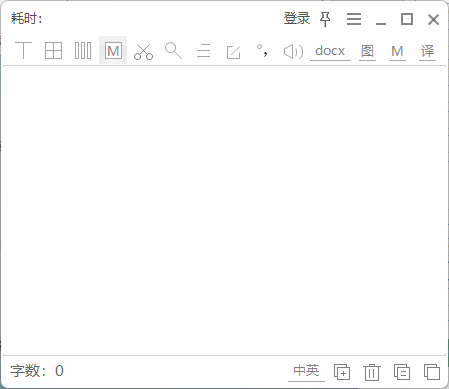Open search with the magnifier icon

(173, 51)
